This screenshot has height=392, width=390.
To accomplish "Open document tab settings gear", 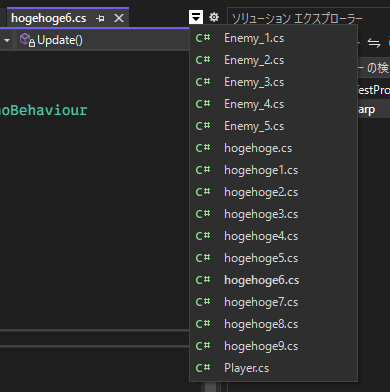I will [x=214, y=17].
